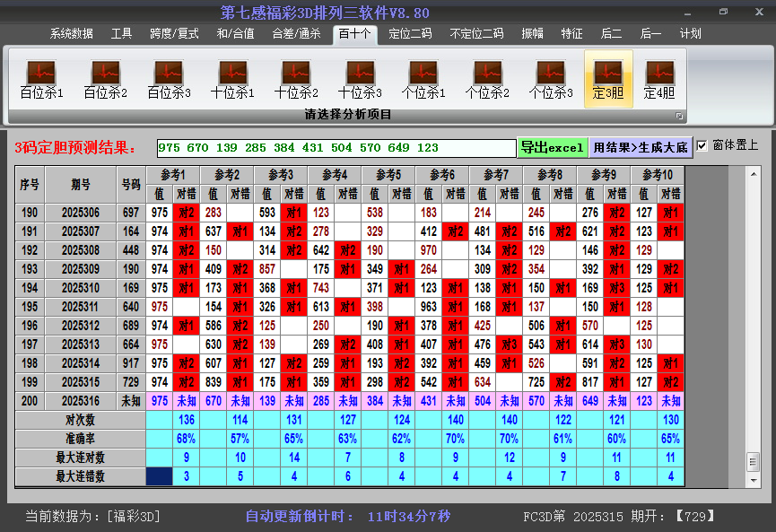Expand the ribbon group dialog launcher
This screenshot has height=532, width=776.
tap(679, 116)
